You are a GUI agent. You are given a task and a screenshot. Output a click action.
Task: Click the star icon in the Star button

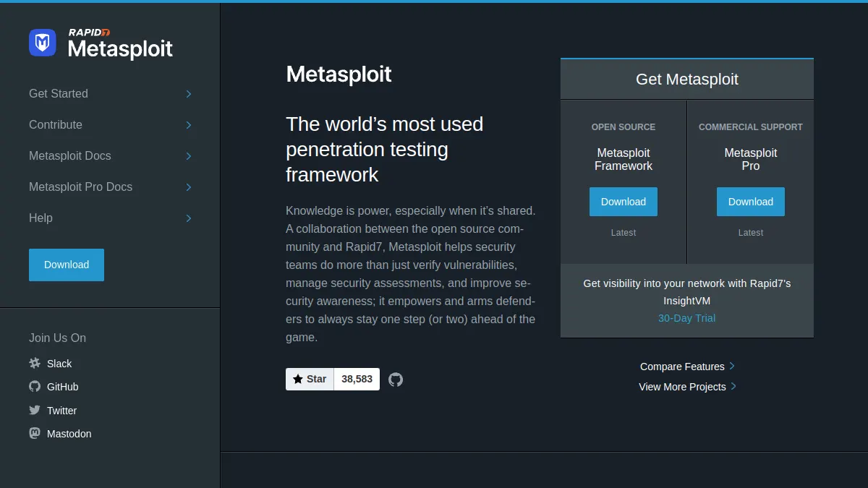point(298,379)
